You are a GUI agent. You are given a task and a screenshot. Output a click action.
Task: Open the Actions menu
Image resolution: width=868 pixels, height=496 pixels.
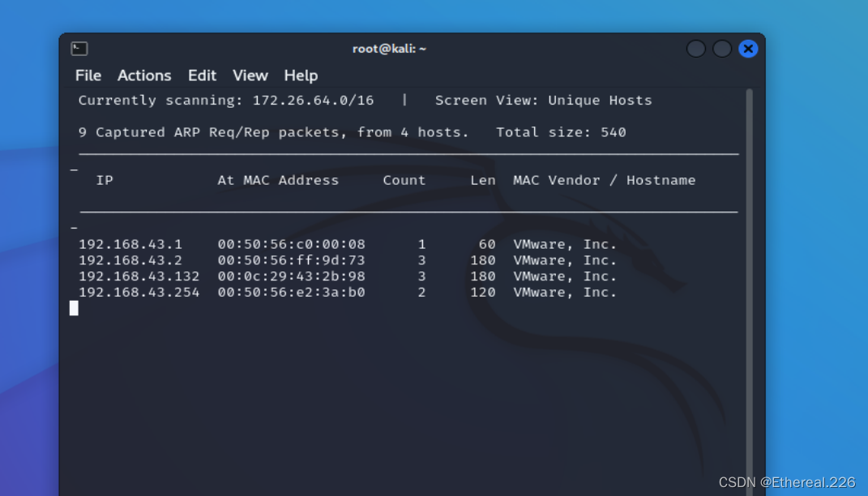(143, 75)
